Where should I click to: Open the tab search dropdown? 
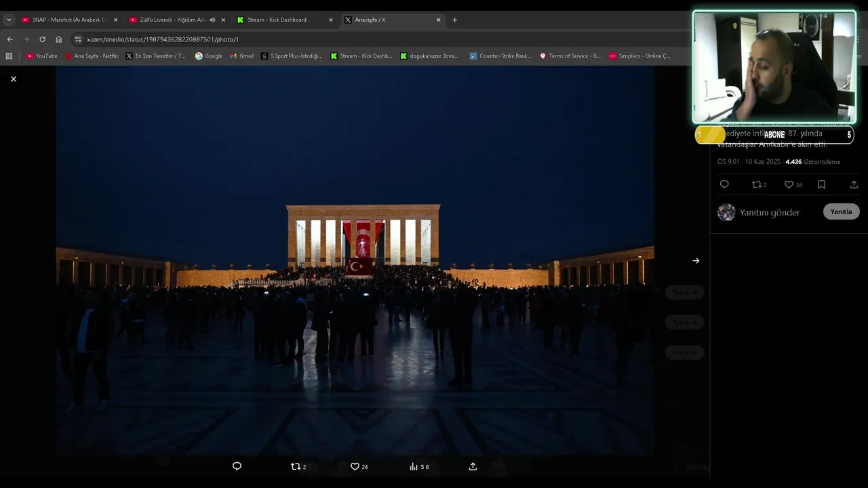(9, 20)
